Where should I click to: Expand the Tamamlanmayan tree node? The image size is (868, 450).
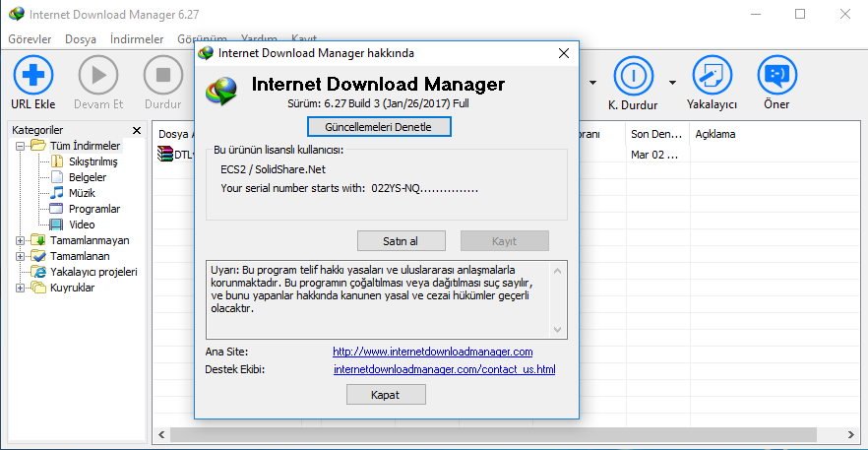(x=21, y=240)
